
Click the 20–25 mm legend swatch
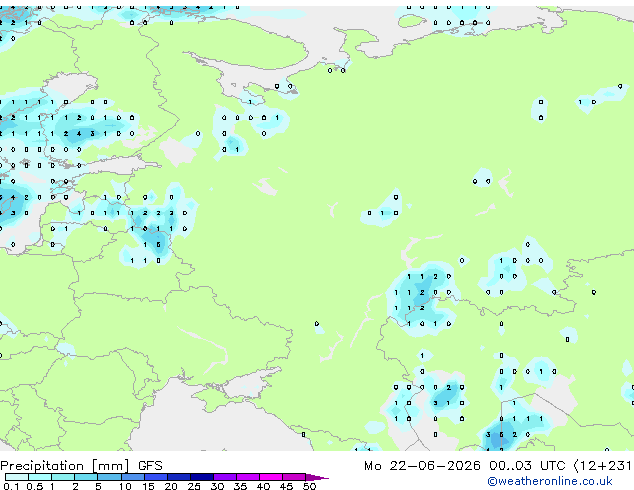click(x=179, y=477)
